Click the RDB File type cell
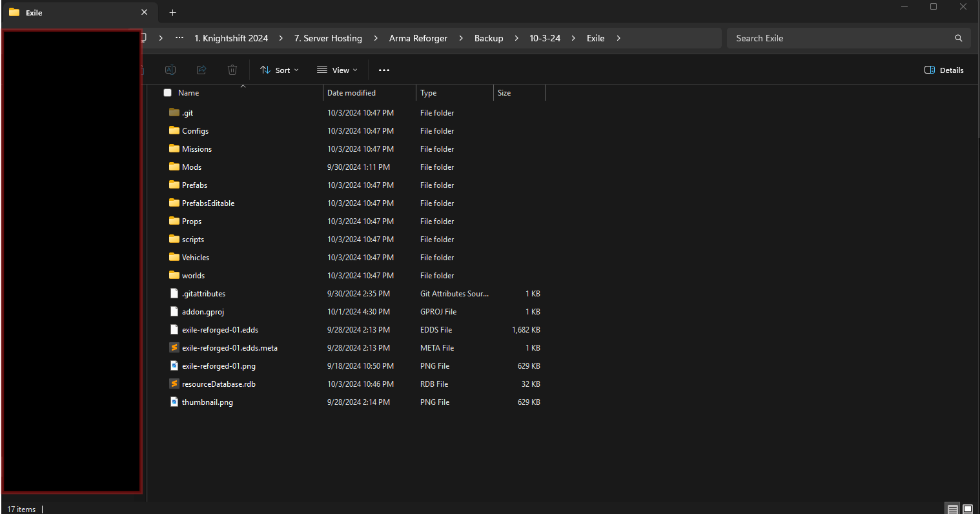The height and width of the screenshot is (514, 980). tap(434, 384)
